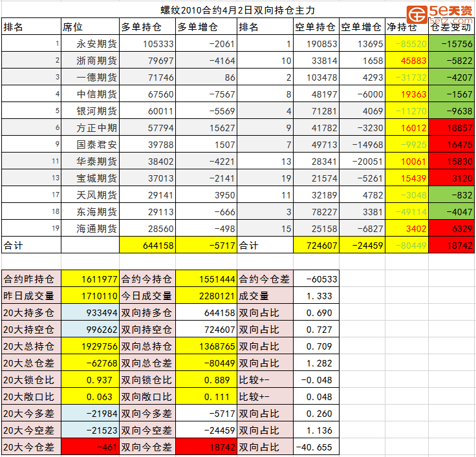476x457 pixels.
Task: Click the red cell value -461
Action: [90, 447]
